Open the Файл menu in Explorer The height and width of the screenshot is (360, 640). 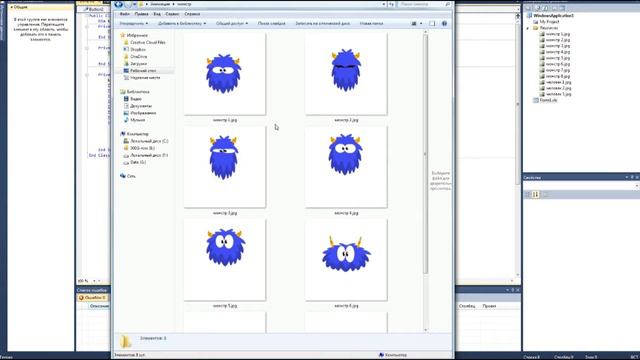click(x=125, y=14)
